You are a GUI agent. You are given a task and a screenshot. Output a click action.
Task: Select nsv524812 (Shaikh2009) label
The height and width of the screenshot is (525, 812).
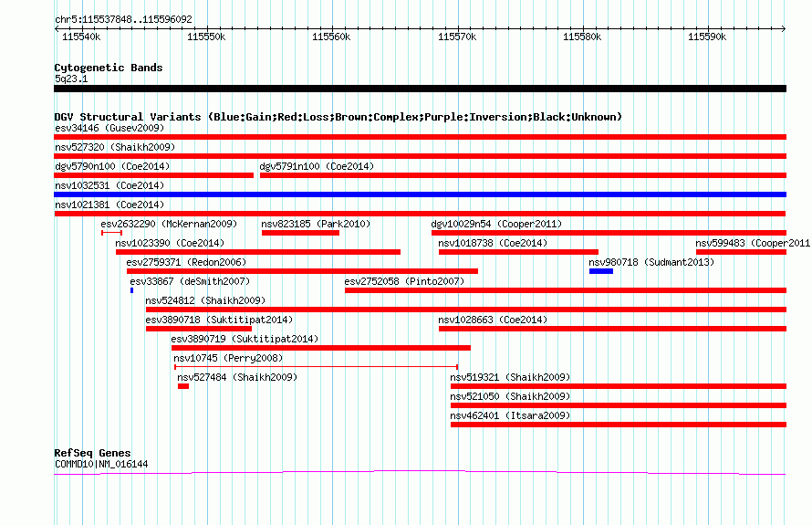click(205, 300)
